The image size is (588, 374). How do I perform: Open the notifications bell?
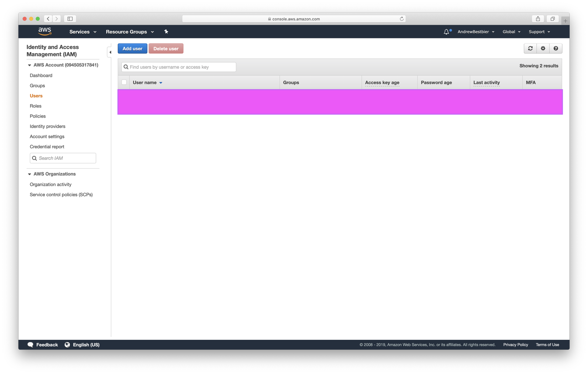pos(446,32)
